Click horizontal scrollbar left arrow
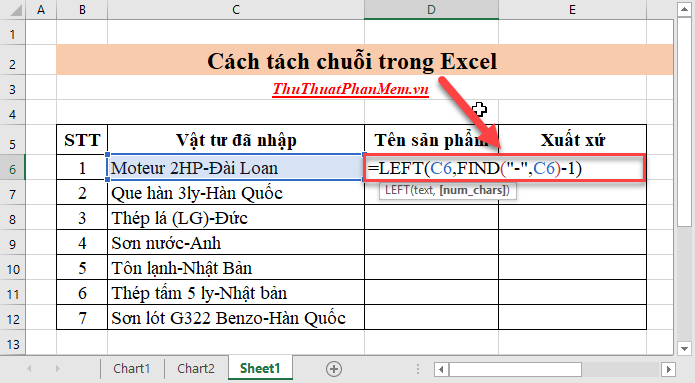Image resolution: width=695 pixels, height=383 pixels. 441,369
